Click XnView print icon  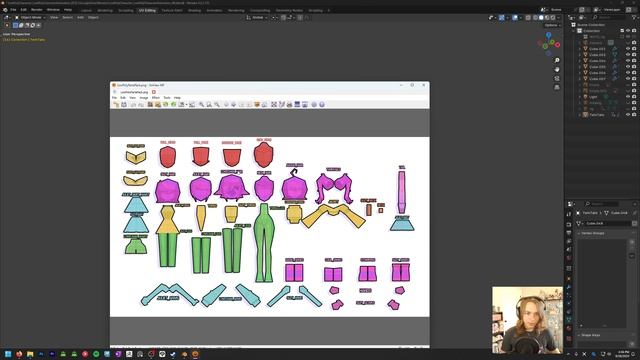click(289, 105)
